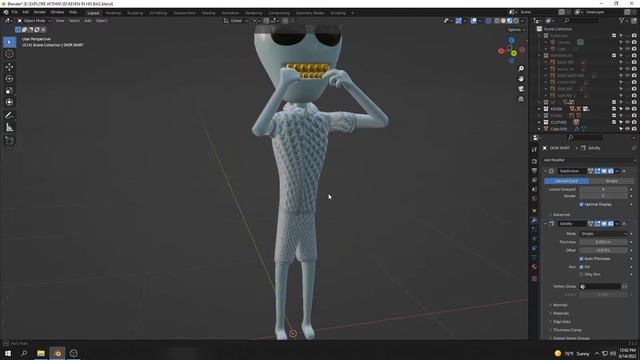The width and height of the screenshot is (640, 360).
Task: Open the Add Modifier dropdown
Action: (x=589, y=160)
